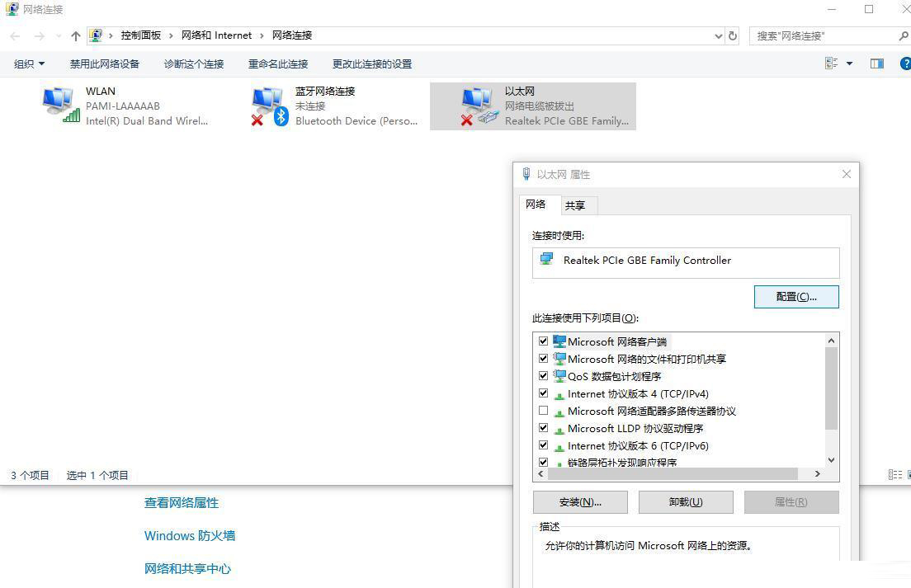Viewport: 911px width, 588px height.
Task: Open the view options dropdown arrow
Action: 848,64
